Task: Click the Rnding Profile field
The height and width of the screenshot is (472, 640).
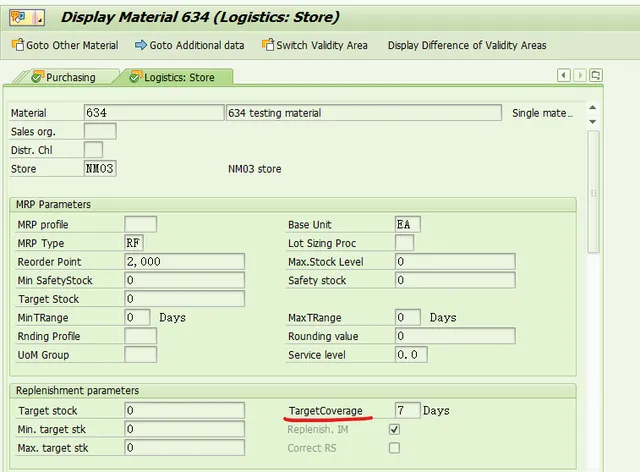Action: coord(140,336)
